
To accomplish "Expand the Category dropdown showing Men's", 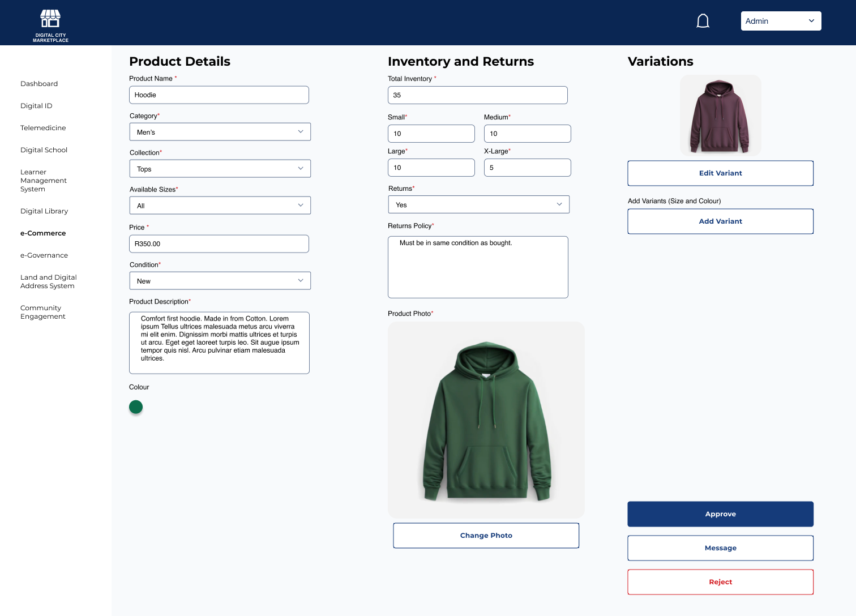I will pos(220,132).
